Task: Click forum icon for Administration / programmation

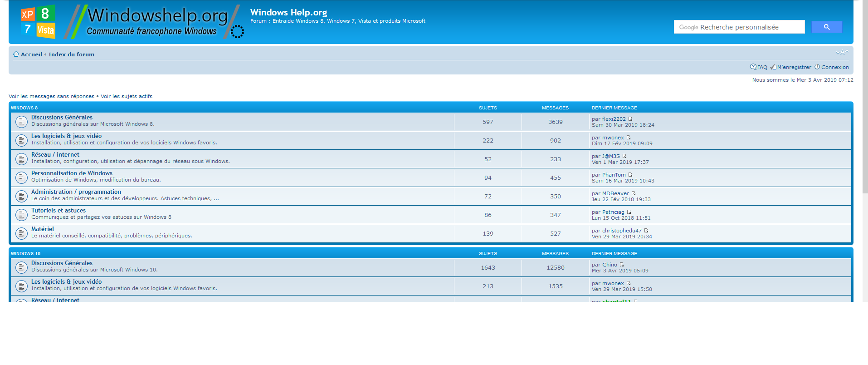Action: [x=21, y=196]
